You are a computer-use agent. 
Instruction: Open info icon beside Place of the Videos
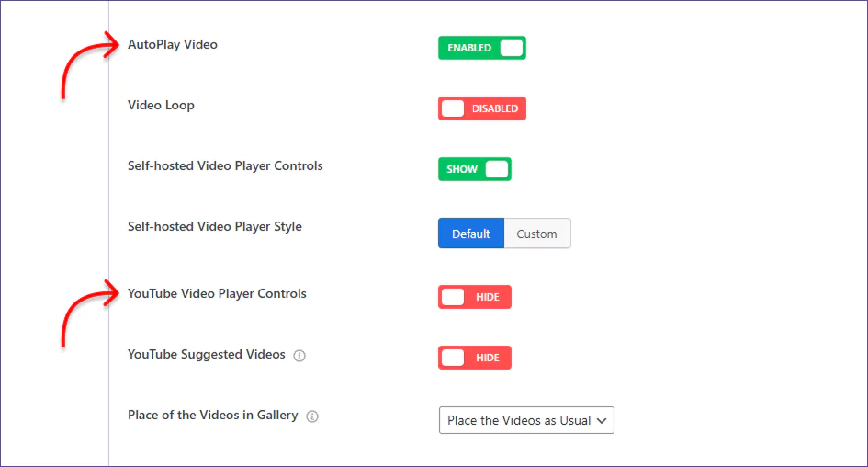(312, 416)
